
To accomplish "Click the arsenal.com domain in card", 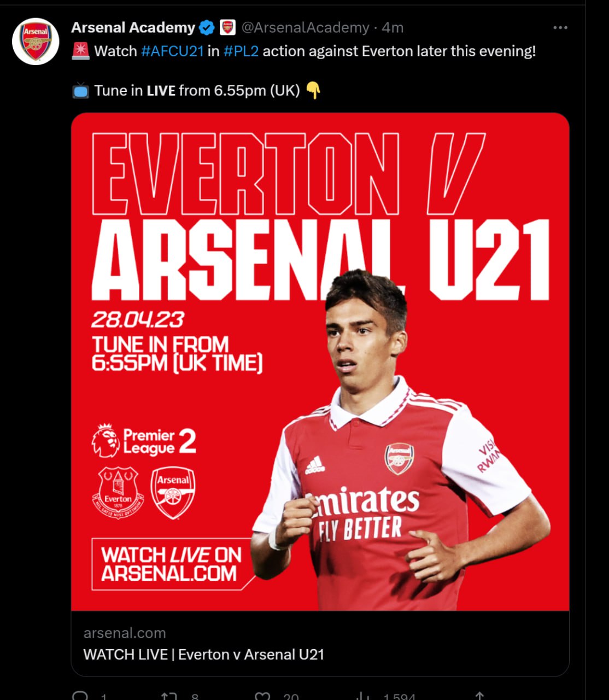I will (125, 633).
